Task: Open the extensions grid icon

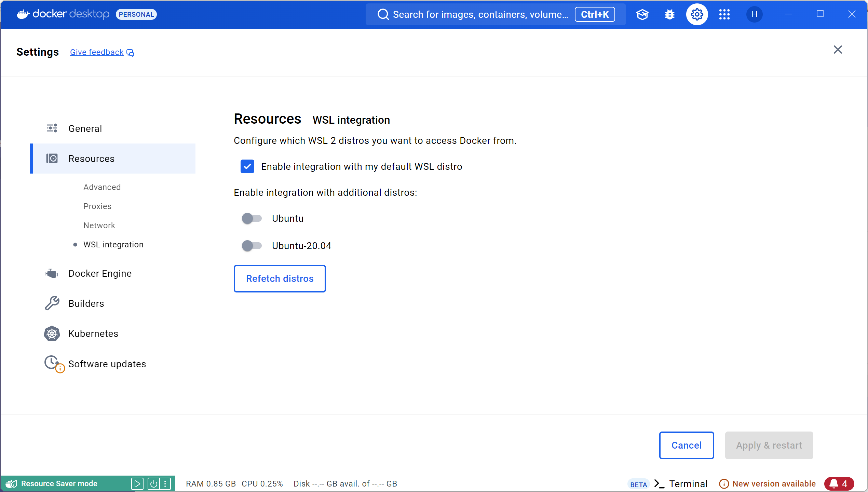Action: coord(724,14)
